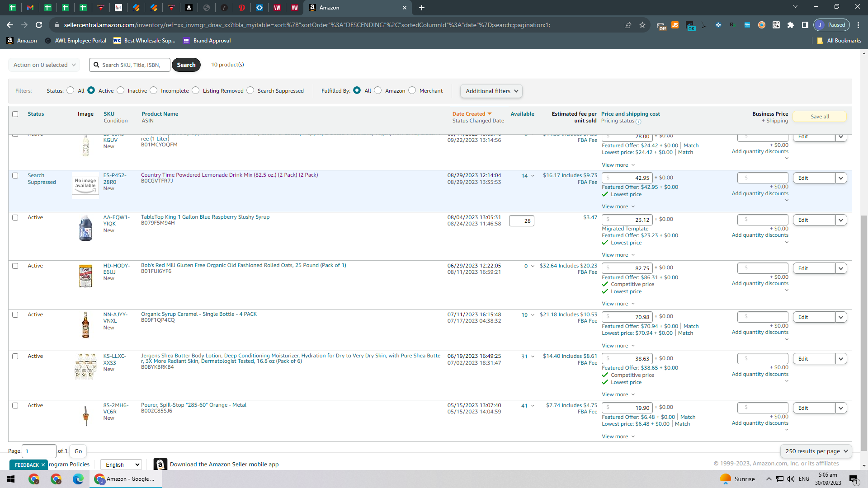The width and height of the screenshot is (868, 488).
Task: Expand View more for the Pourer Spill-Stop row
Action: click(x=618, y=436)
